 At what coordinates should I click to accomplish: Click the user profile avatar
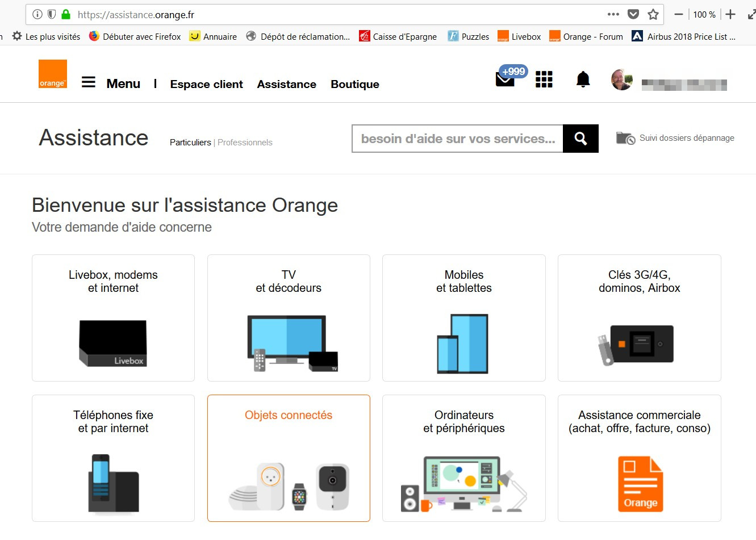click(621, 80)
